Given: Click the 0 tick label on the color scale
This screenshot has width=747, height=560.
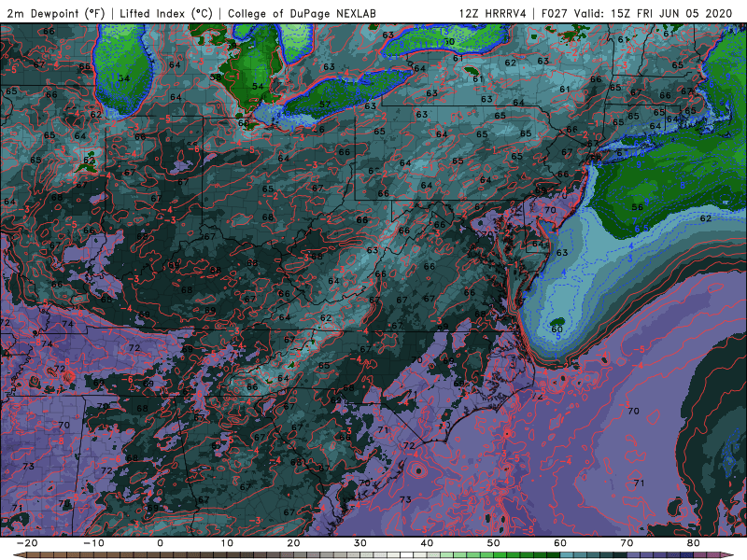Looking at the screenshot, I should coord(160,543).
